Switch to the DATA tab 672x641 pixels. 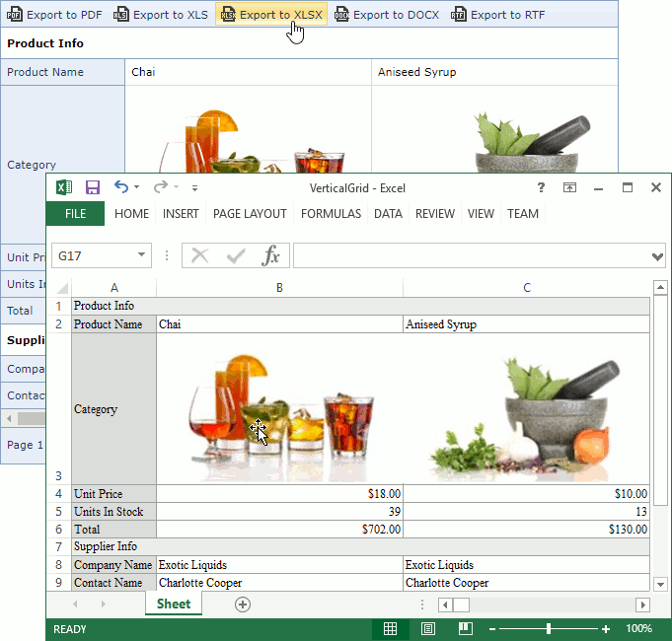(x=388, y=214)
